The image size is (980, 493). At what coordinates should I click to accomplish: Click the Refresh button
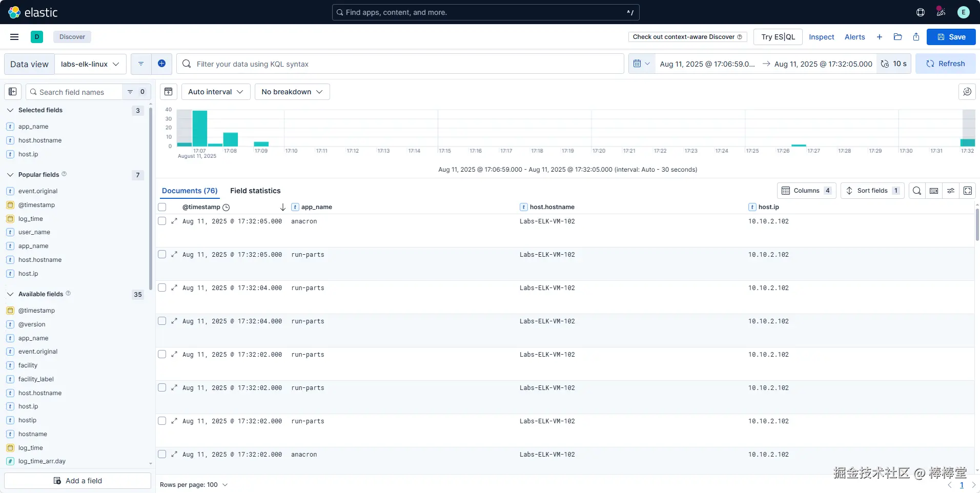[x=945, y=64]
